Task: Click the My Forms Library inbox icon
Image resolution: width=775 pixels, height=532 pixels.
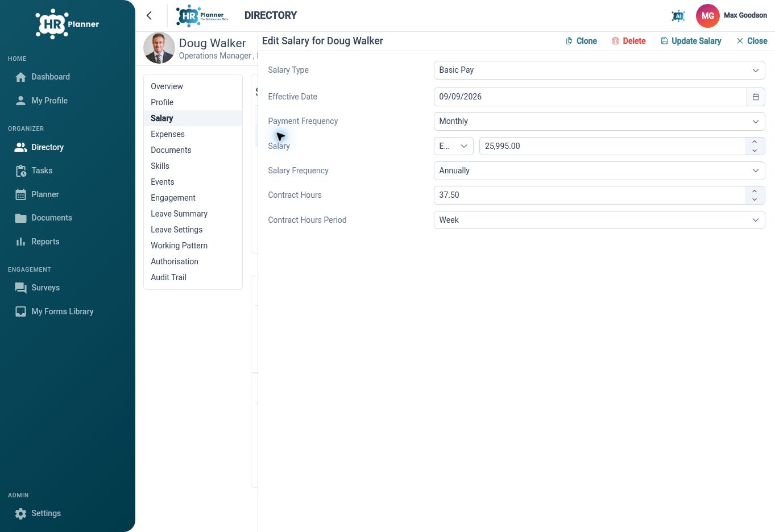Action: click(21, 311)
